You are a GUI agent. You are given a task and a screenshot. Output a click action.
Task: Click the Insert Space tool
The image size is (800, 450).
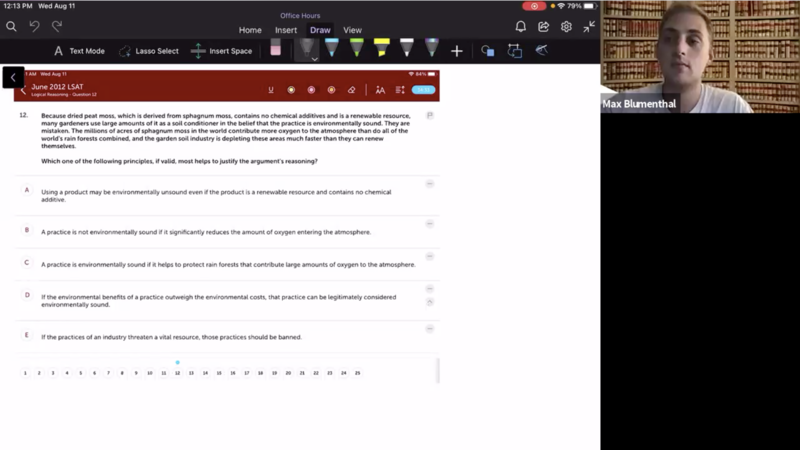click(x=222, y=51)
